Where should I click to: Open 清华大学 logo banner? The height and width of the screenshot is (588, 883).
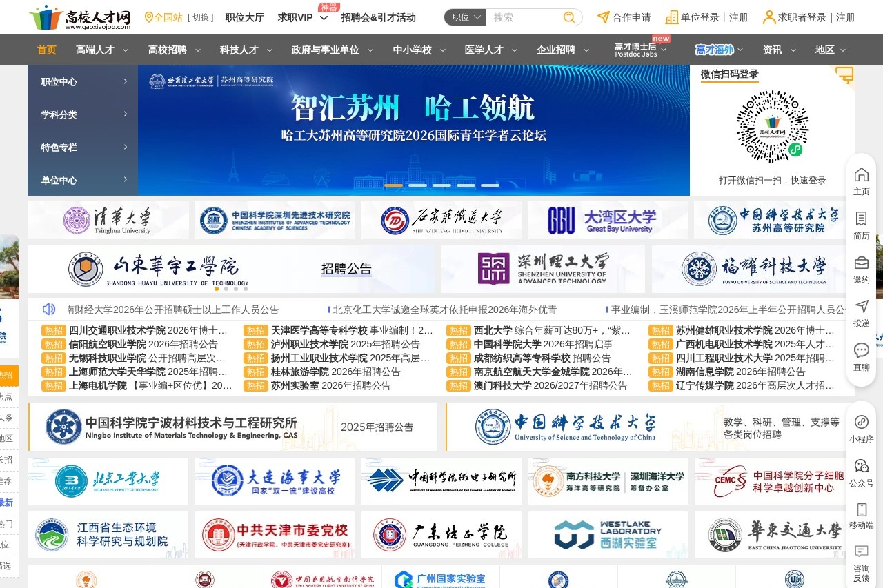tap(108, 221)
